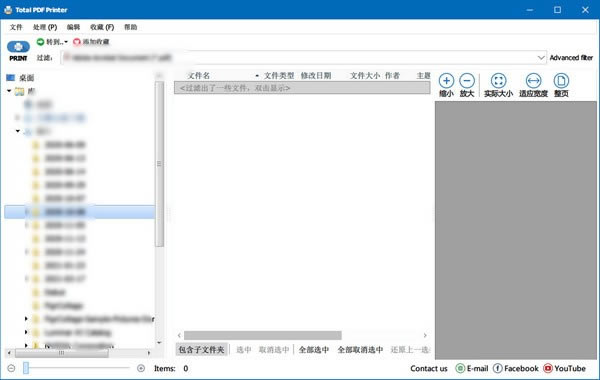Image resolution: width=600 pixels, height=380 pixels.
Task: Click the green 转到 arrow icon
Action: [40, 41]
